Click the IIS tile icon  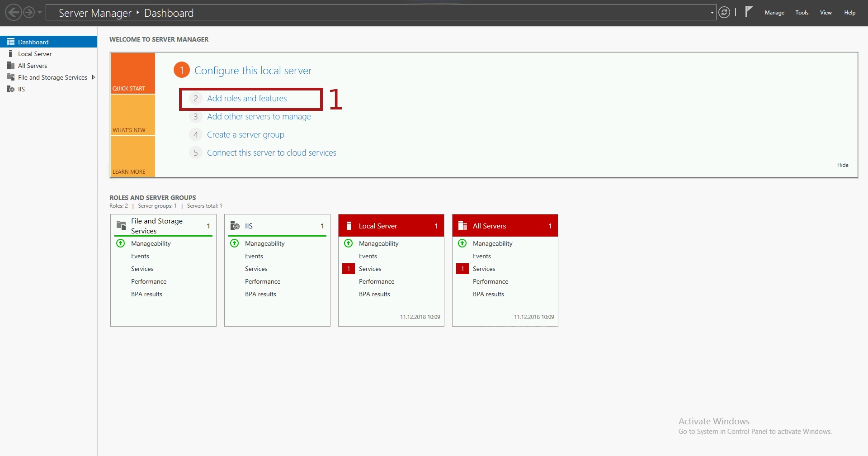click(235, 225)
